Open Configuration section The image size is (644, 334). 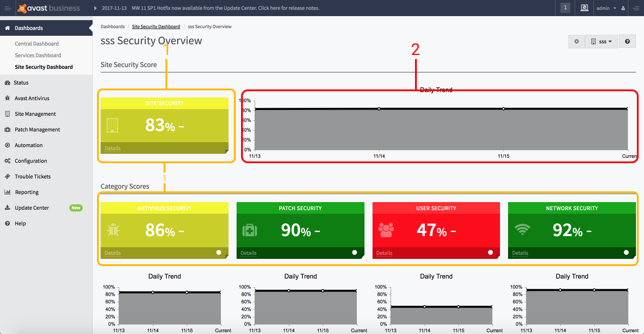tap(46, 161)
